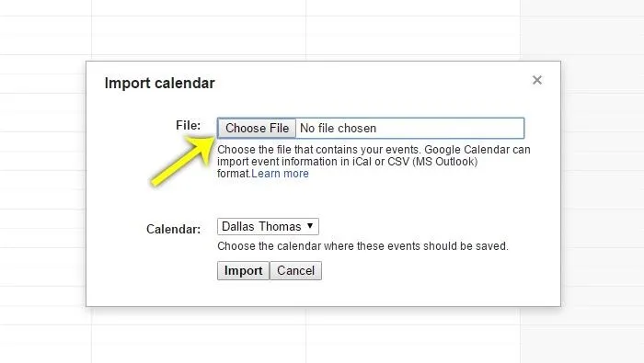Cancel the calendar import
Screen dimensions: 644x363
click(x=295, y=271)
